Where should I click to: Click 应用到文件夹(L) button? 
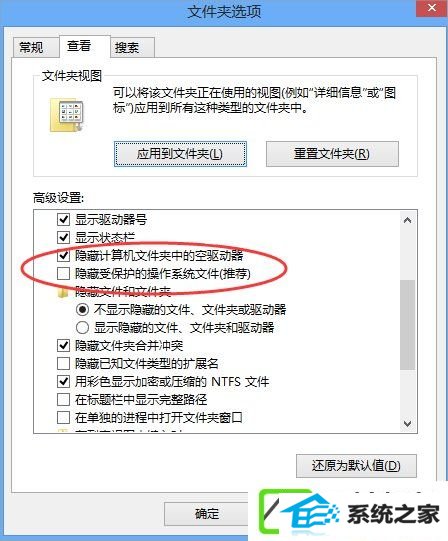click(x=180, y=154)
